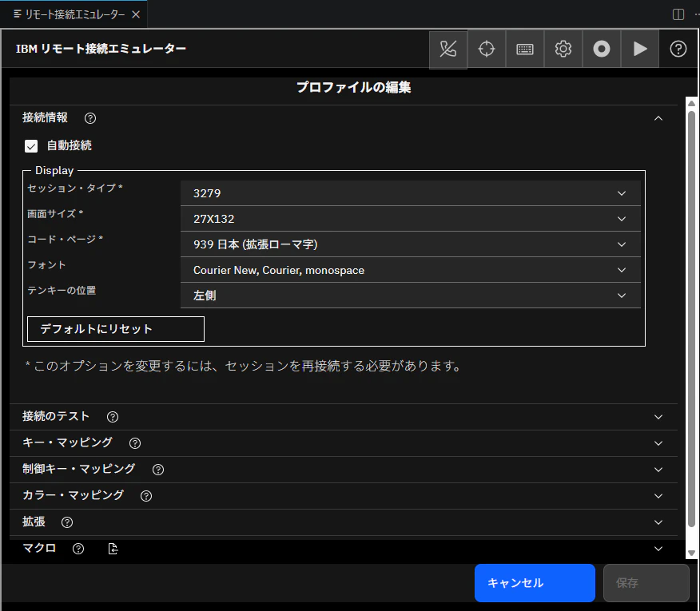The image size is (700, 611).
Task: Click the 接続情報 section heading
Action: tap(45, 118)
